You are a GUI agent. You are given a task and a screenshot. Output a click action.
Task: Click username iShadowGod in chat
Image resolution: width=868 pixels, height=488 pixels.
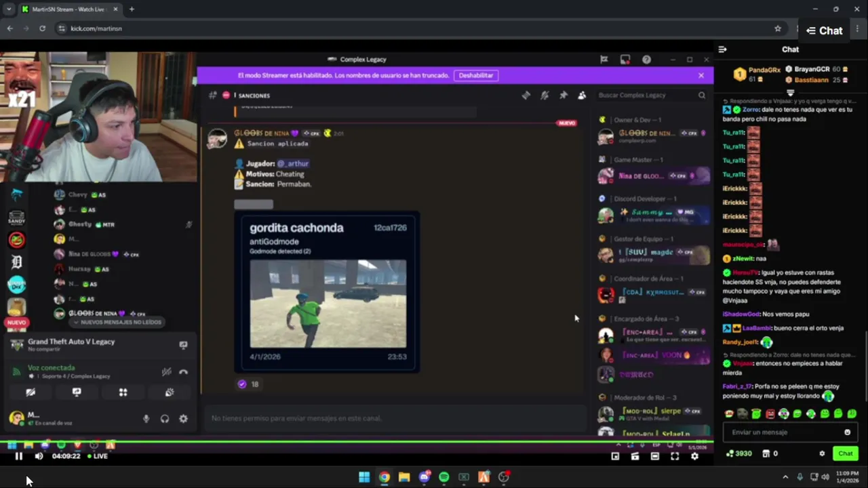741,314
